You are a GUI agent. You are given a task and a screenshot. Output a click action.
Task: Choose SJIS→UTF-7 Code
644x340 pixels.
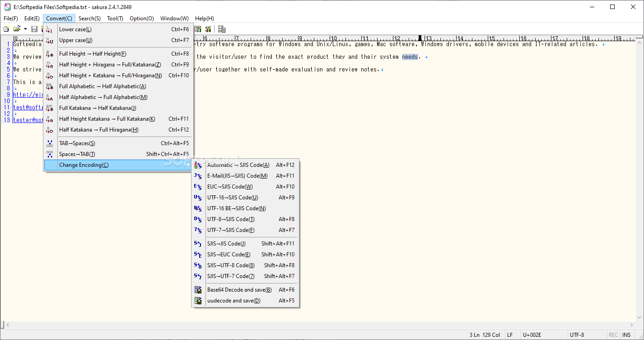tap(245, 276)
